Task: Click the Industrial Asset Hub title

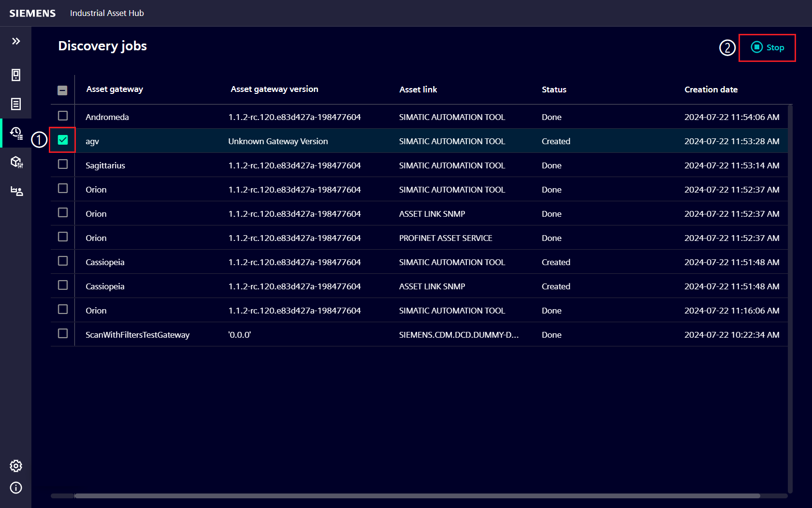Action: (x=107, y=13)
